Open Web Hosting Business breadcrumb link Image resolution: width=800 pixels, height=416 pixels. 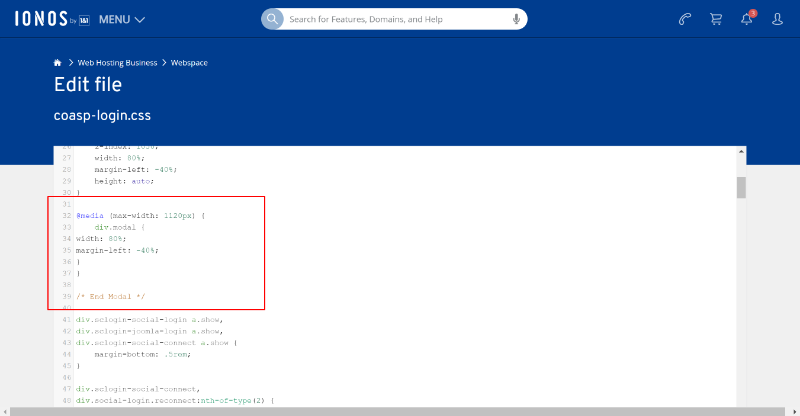(117, 63)
